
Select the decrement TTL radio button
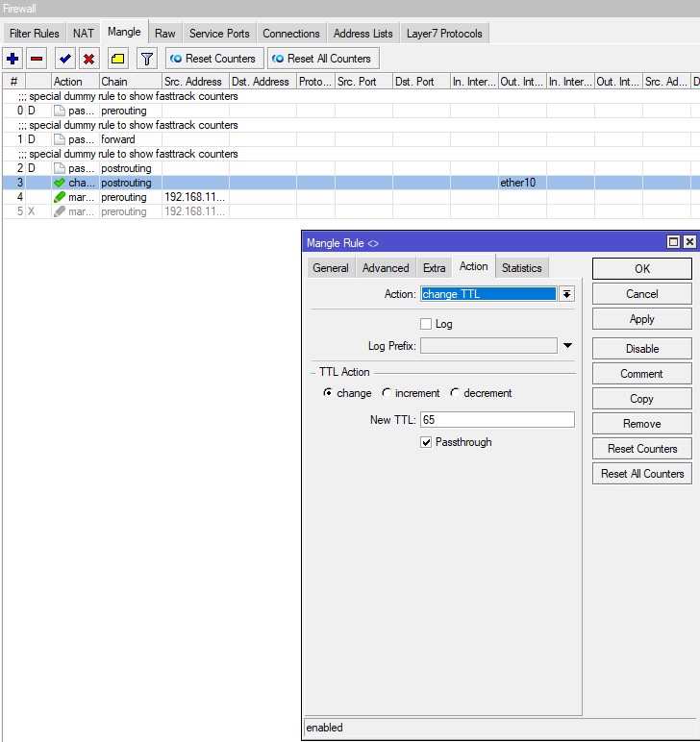[455, 393]
